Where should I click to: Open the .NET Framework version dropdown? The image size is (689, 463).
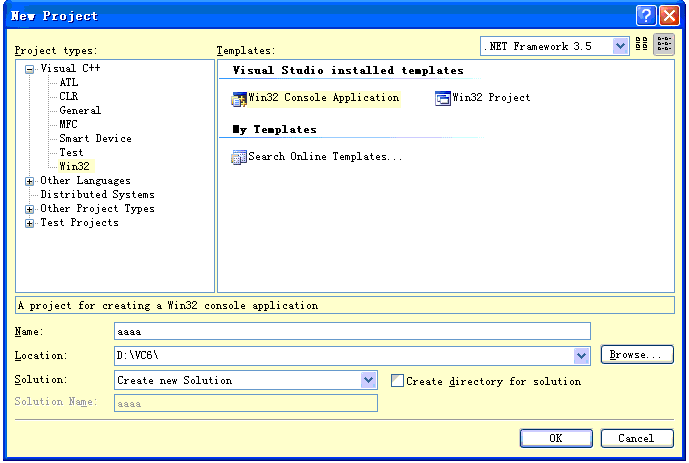pos(620,46)
